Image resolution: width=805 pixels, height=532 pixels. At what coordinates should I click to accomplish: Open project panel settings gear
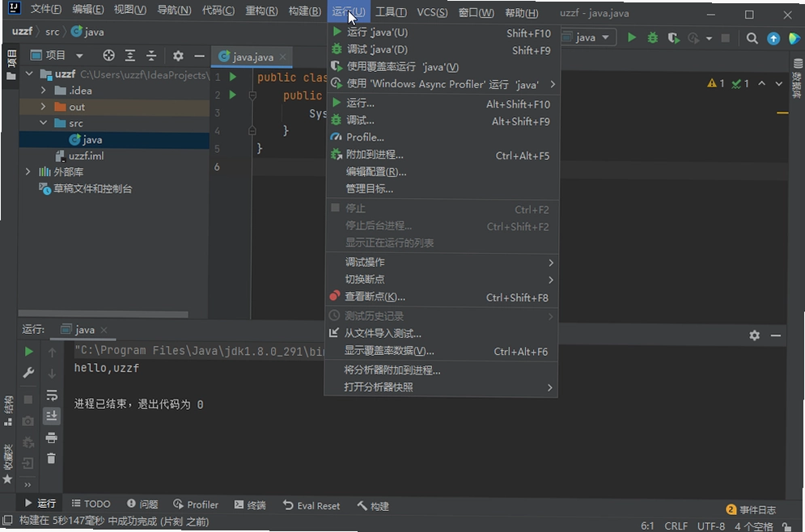pyautogui.click(x=178, y=56)
